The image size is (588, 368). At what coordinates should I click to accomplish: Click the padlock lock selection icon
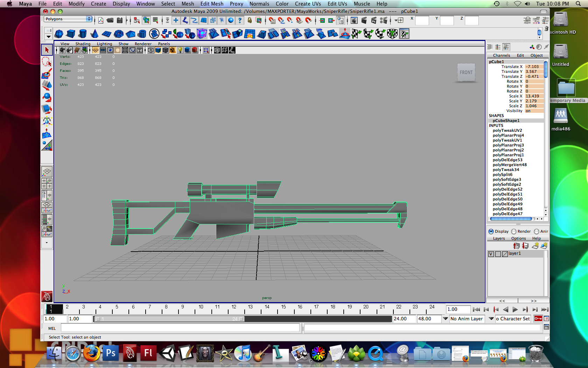[x=250, y=20]
